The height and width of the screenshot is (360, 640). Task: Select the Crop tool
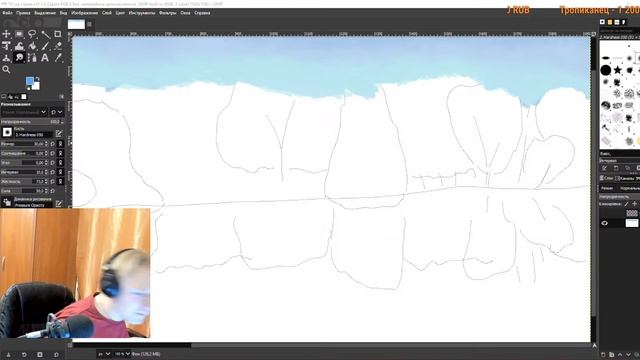tap(58, 34)
